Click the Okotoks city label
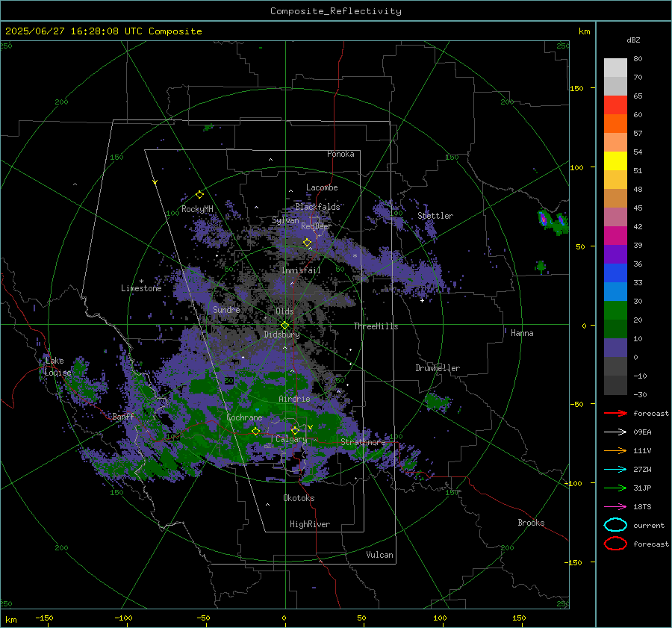 (299, 498)
